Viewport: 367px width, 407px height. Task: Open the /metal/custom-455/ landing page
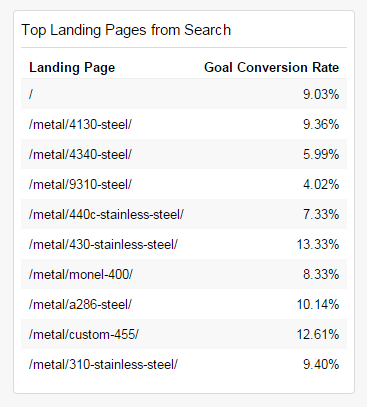point(84,334)
